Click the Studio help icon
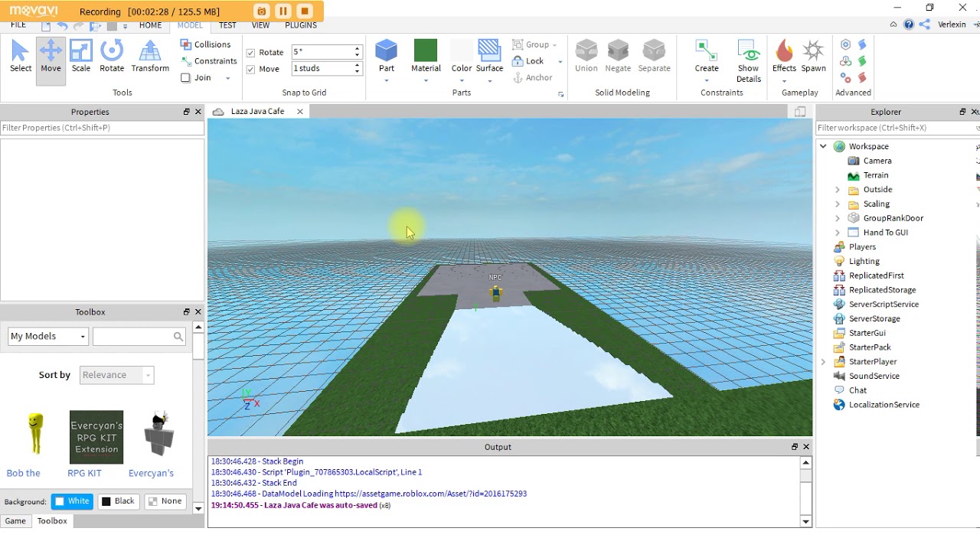The height and width of the screenshot is (551, 980). click(909, 24)
